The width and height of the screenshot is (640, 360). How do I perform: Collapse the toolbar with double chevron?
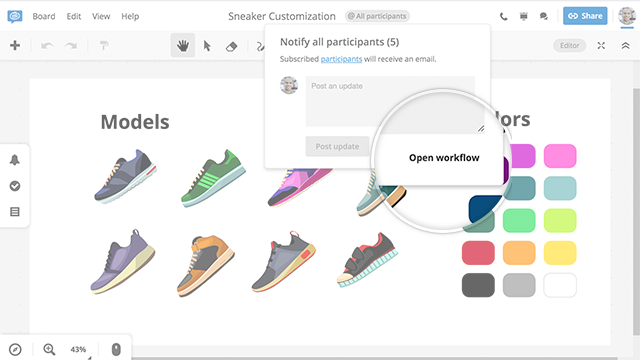pyautogui.click(x=625, y=45)
